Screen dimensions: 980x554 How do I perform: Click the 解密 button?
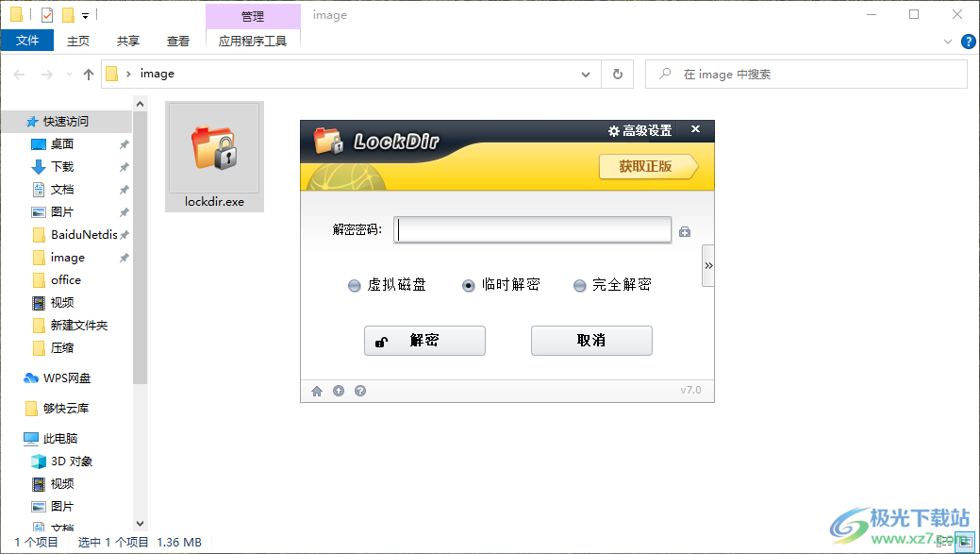(x=425, y=341)
